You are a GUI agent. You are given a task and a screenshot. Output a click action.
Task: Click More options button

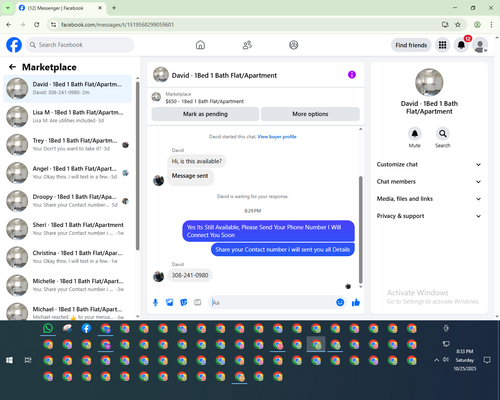pos(310,114)
